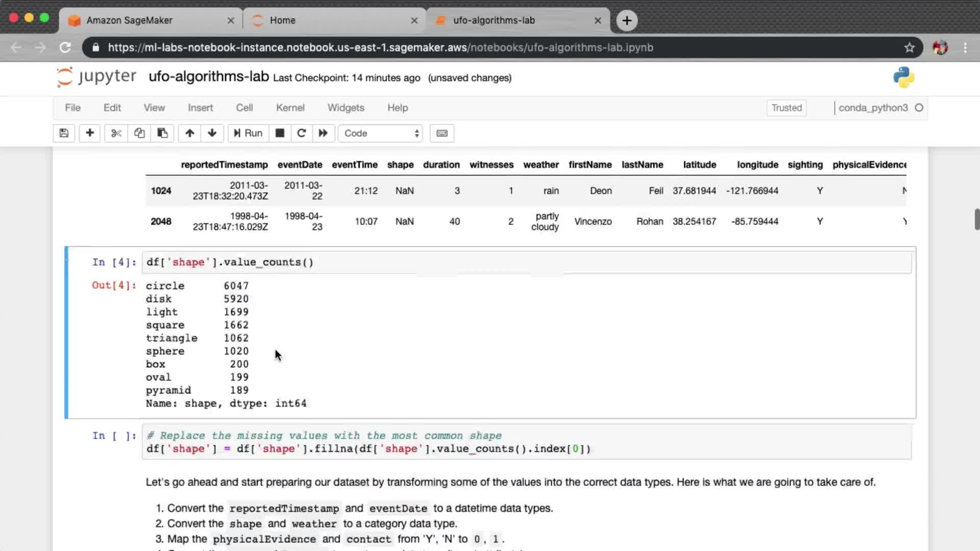Screen dimensions: 980x551
Task: Open the cell type Code dropdown
Action: tap(381, 133)
